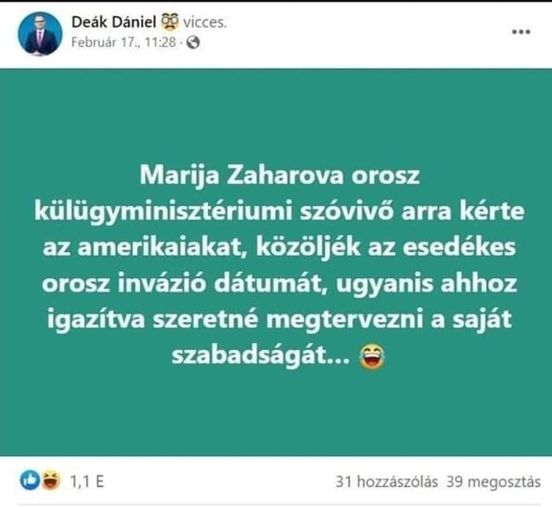View the 39 megosztás shares
552x507 pixels.
pos(493,482)
